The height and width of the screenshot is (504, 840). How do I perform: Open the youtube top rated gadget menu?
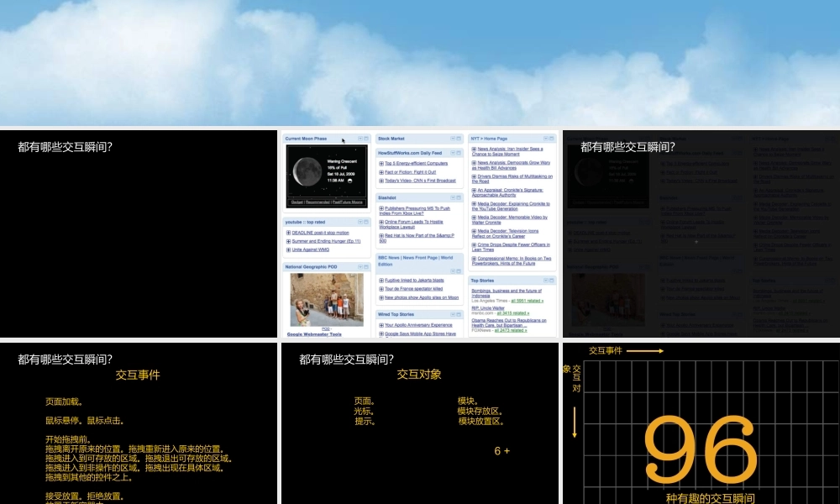[361, 222]
